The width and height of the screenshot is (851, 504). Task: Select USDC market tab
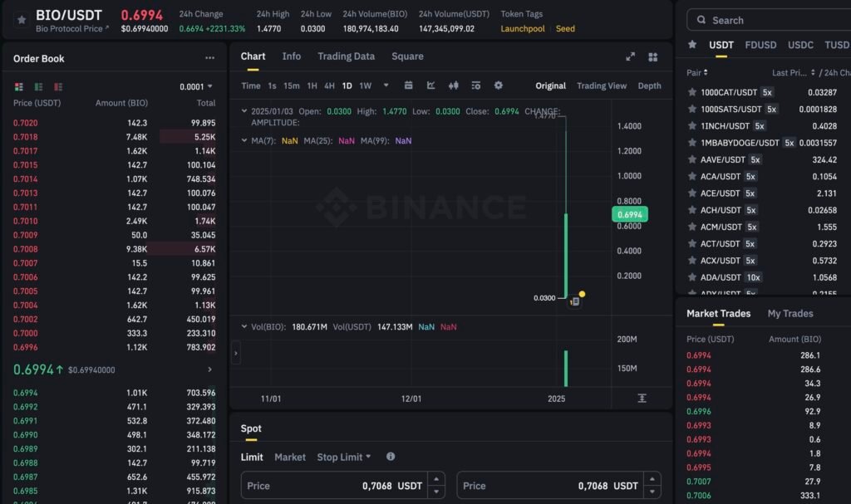800,45
